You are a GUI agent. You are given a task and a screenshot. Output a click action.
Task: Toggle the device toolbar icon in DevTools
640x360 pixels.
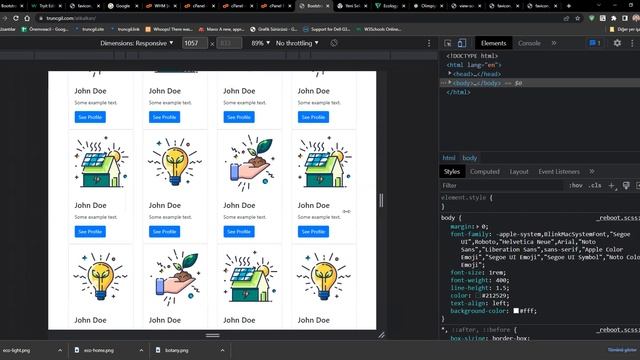(x=462, y=43)
